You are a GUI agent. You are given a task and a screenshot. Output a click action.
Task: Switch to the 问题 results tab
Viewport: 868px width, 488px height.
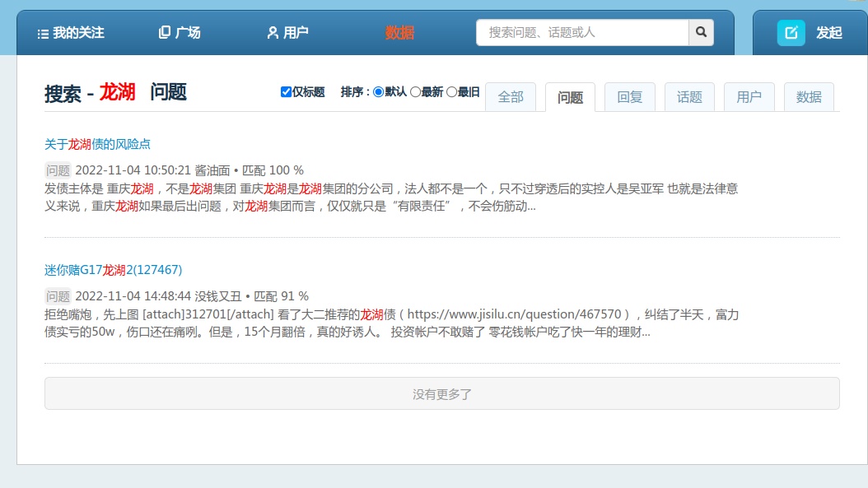(x=570, y=98)
